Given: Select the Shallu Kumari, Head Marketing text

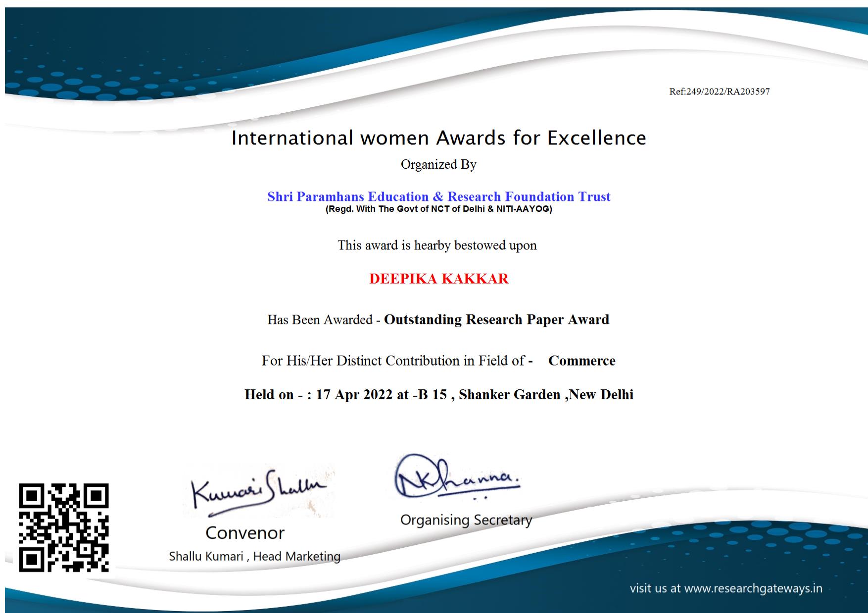Looking at the screenshot, I should (x=254, y=556).
